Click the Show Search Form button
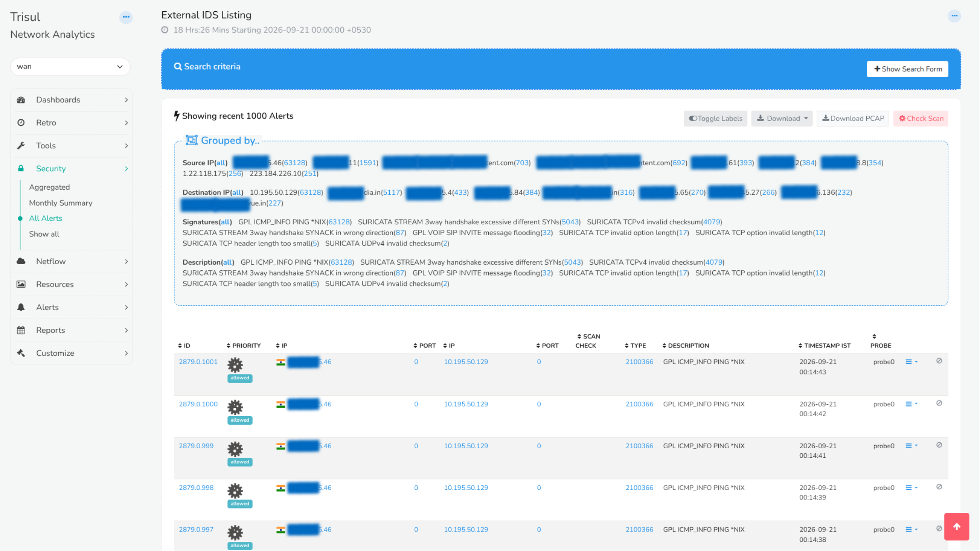The width and height of the screenshot is (980, 551). (x=908, y=69)
